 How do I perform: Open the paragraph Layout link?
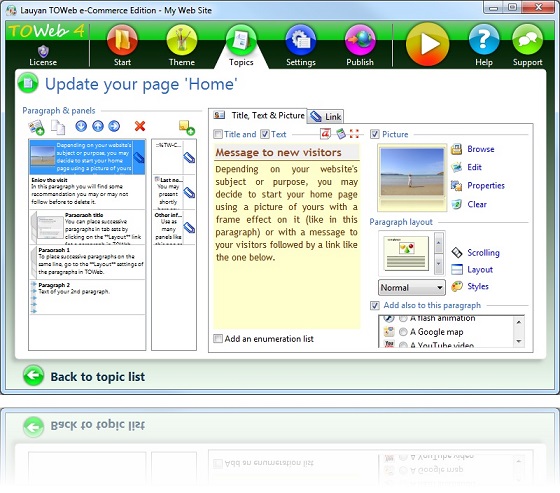[x=480, y=269]
